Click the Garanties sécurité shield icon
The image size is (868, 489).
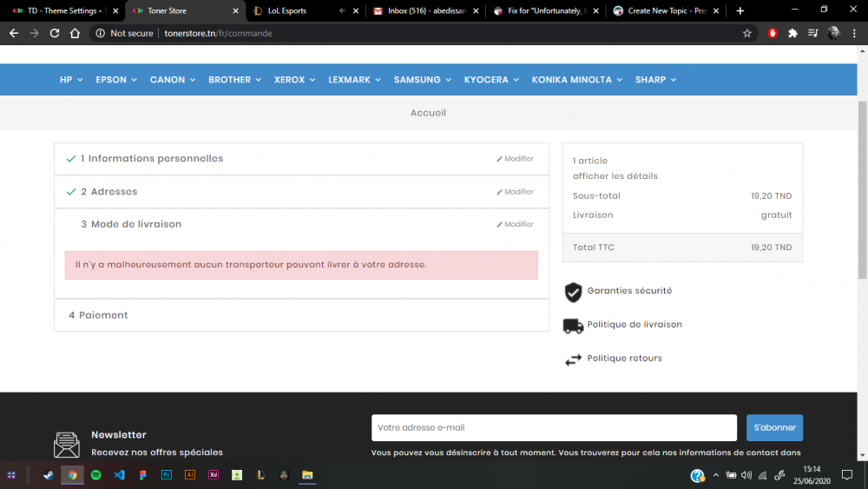(573, 292)
